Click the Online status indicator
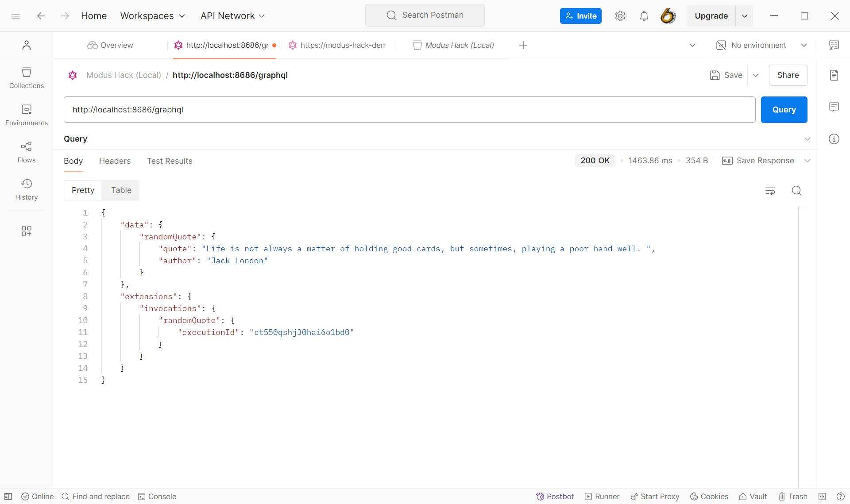Image resolution: width=850 pixels, height=504 pixels. (x=38, y=496)
